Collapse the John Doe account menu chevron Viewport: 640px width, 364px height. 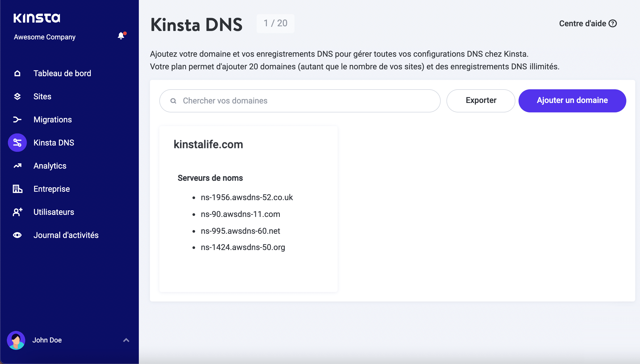pos(126,340)
